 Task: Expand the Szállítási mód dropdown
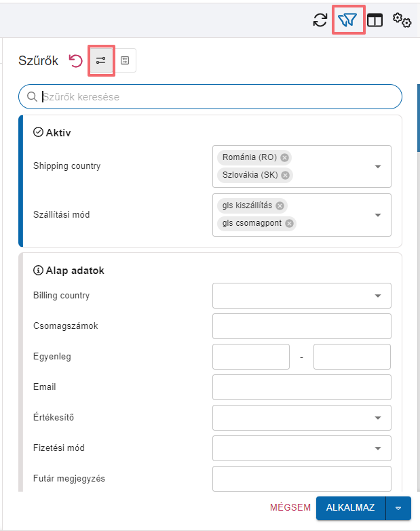tap(378, 215)
